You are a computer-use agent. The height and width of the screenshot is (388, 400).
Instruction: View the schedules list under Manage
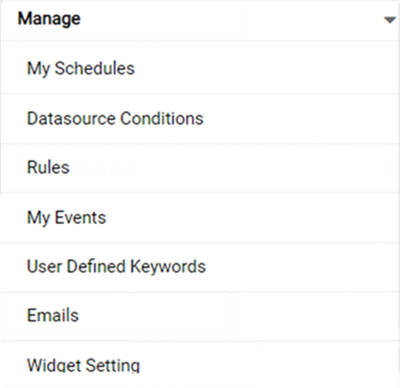click(200, 68)
